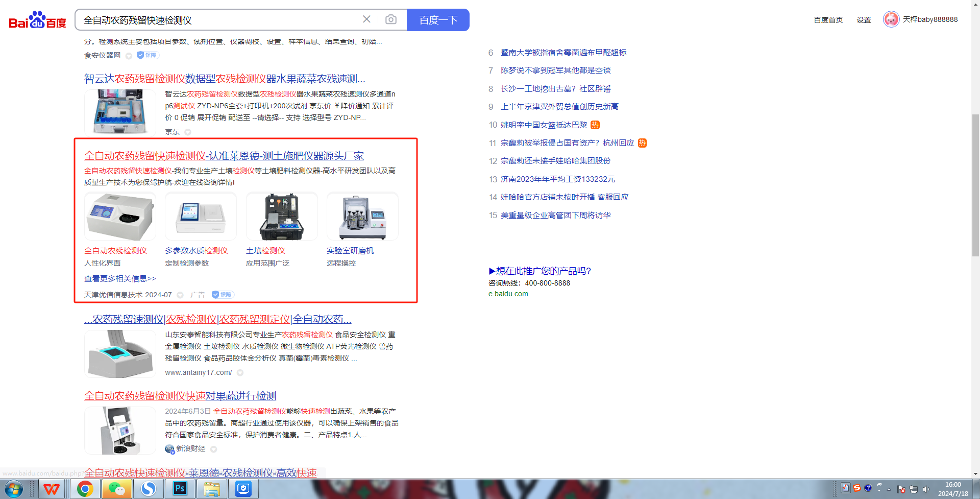Viewport: 980px width, 499px height.
Task: Open hot search 暨南大学被指宿舍霉菌遍布甲醛超标
Action: coord(563,53)
